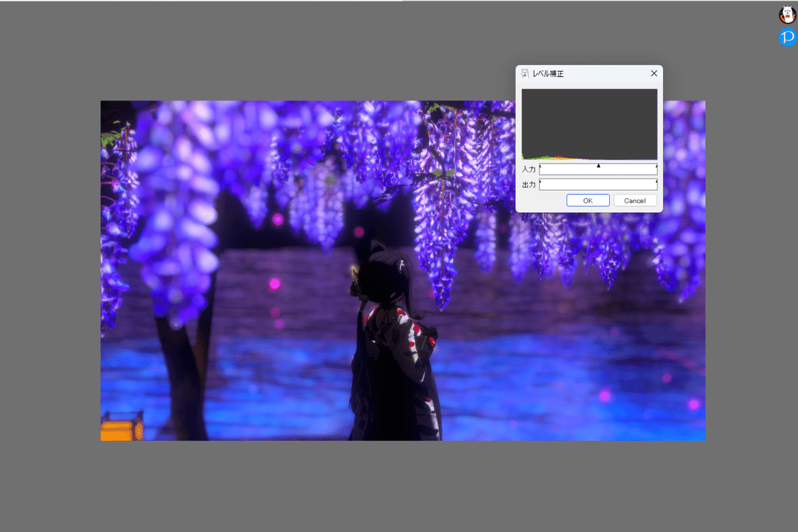Click the blue pixiv P icon
The width and height of the screenshot is (798, 532).
tap(787, 37)
